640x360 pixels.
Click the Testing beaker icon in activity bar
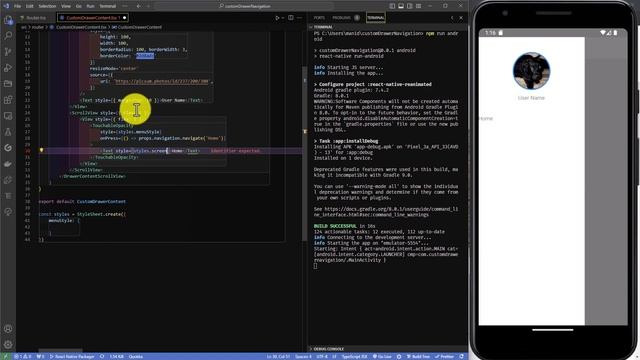(8, 132)
